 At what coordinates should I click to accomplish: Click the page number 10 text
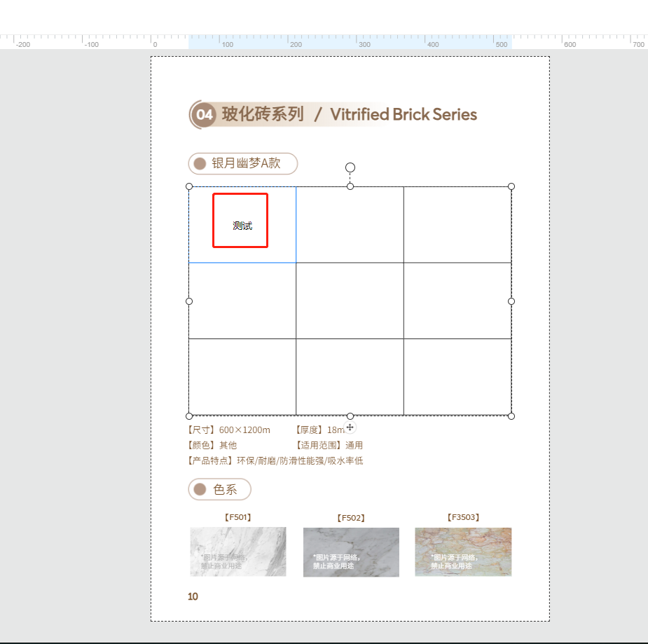[193, 596]
